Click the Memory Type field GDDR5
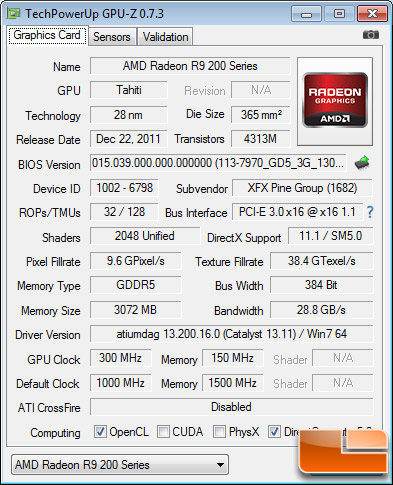393x485 pixels. click(x=136, y=285)
